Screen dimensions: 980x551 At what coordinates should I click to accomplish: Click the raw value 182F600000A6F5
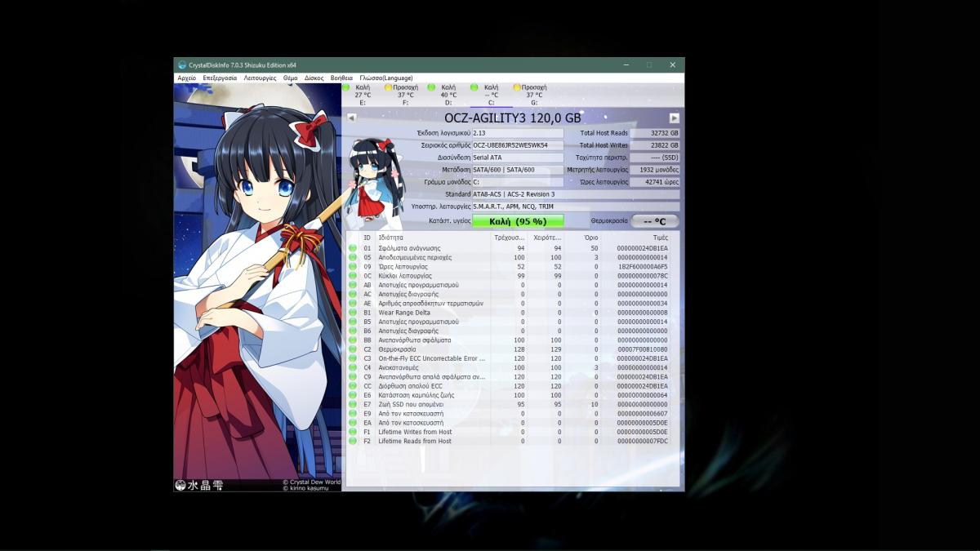(x=642, y=267)
